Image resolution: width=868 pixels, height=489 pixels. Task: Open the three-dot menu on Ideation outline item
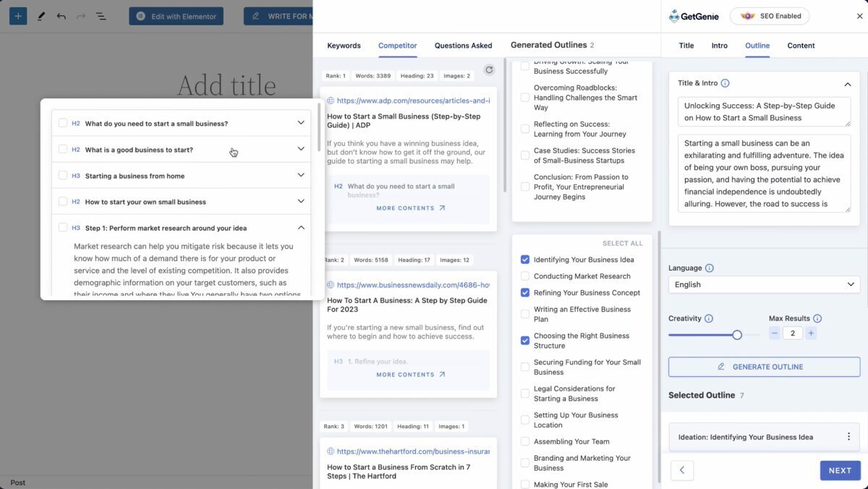click(x=848, y=437)
